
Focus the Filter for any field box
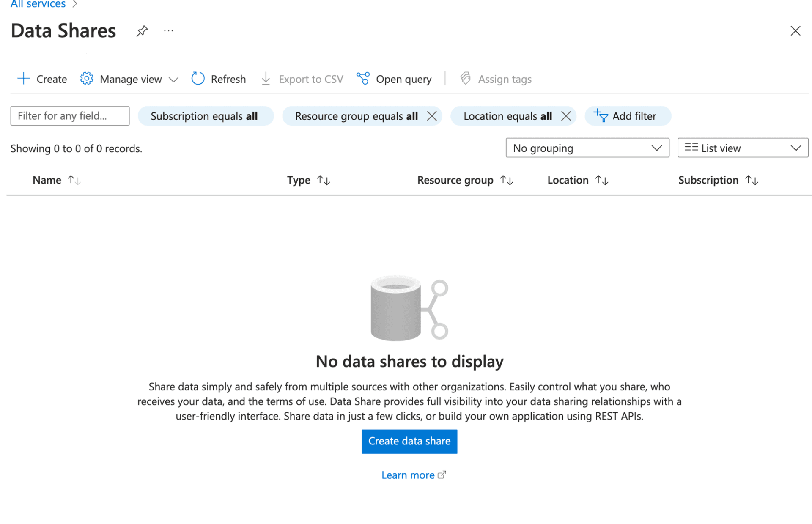pos(70,116)
